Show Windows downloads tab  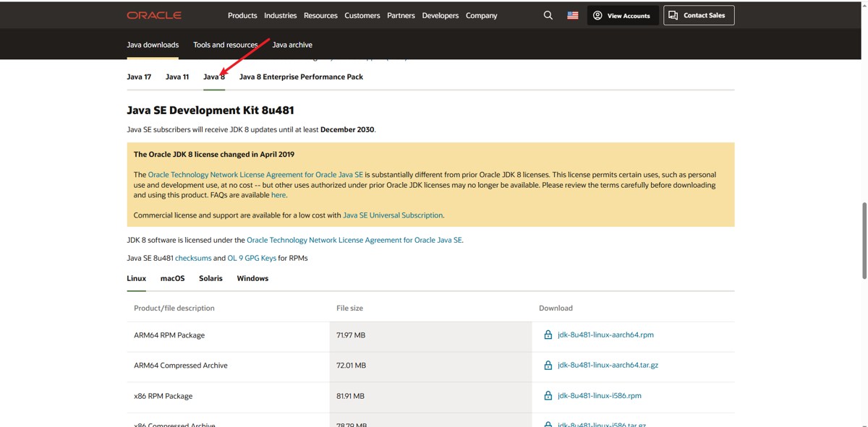pos(252,278)
